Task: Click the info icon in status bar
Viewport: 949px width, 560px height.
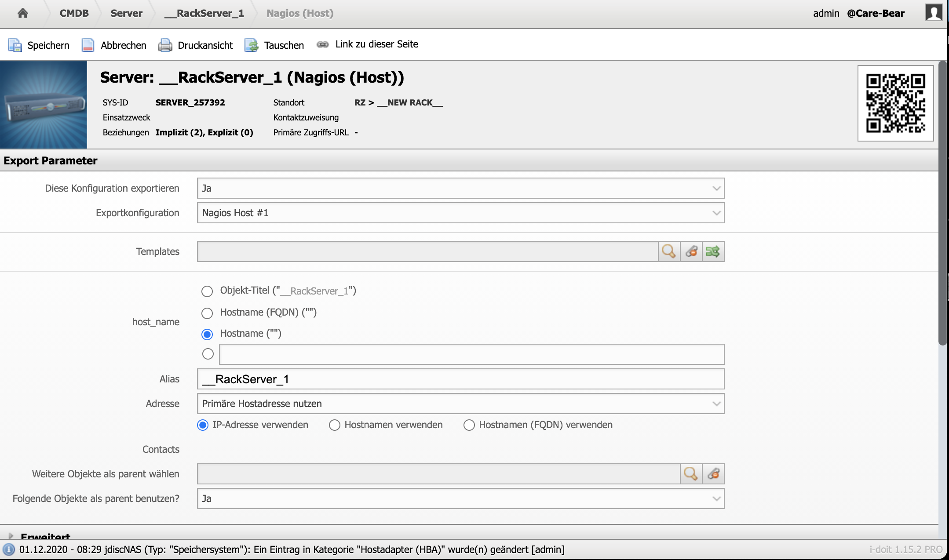Action: coord(9,549)
